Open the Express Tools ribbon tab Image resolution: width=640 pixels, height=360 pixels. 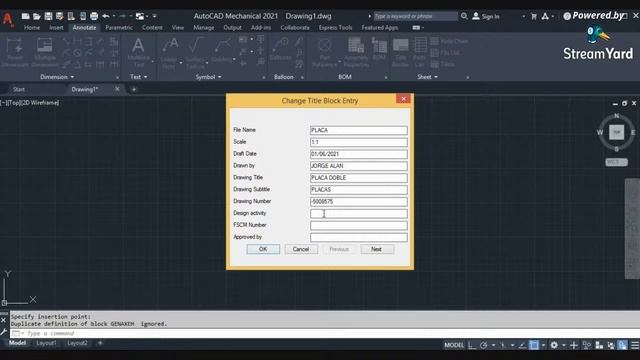tap(336, 28)
